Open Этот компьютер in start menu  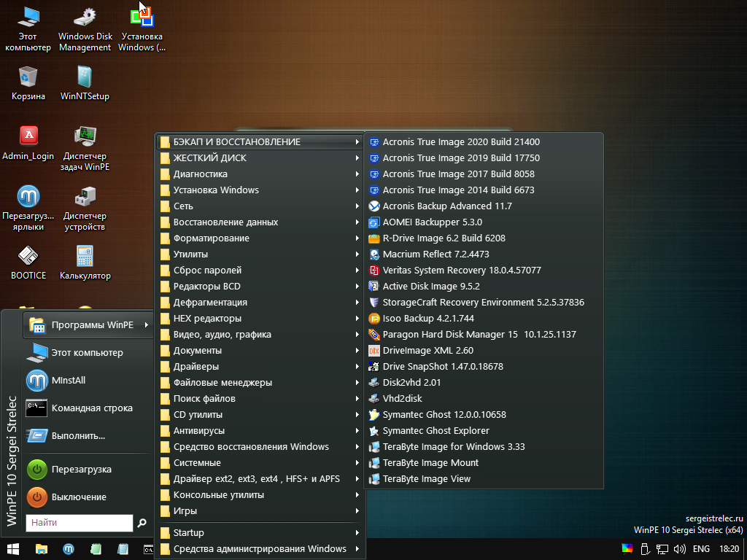tap(88, 353)
